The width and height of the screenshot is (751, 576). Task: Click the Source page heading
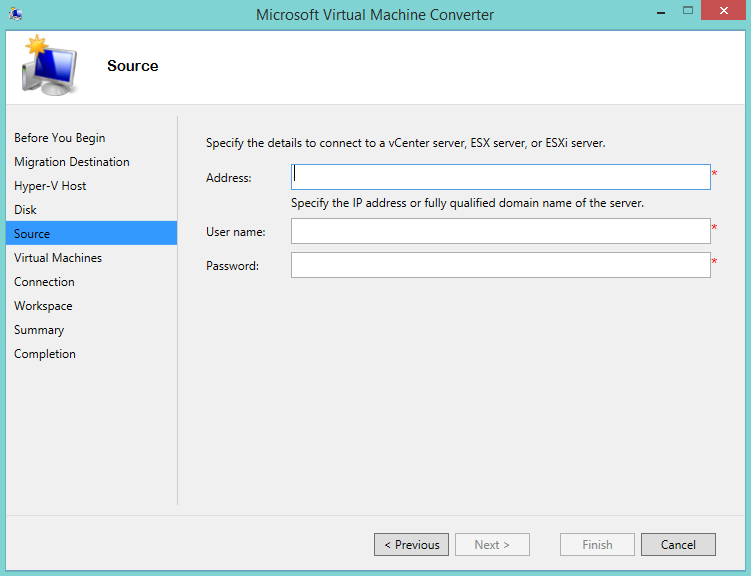[133, 66]
